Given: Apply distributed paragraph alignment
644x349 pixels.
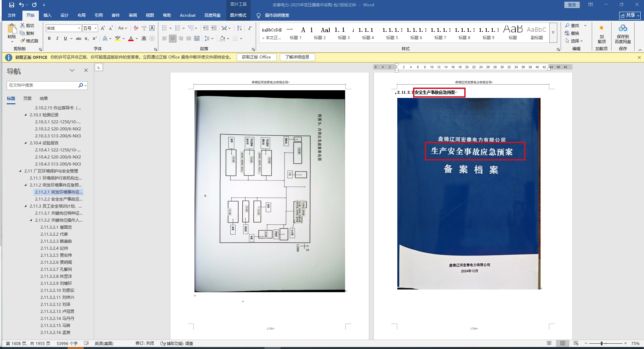Looking at the screenshot, I should [197, 38].
